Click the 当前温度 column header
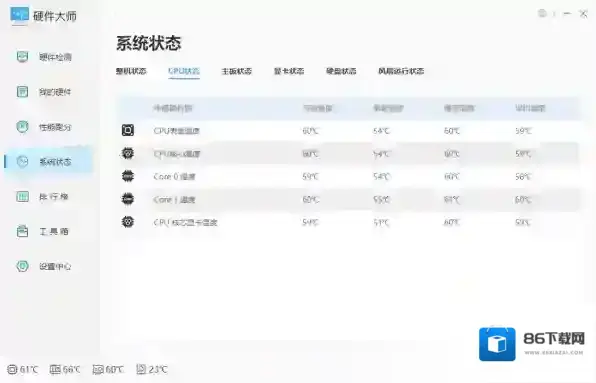This screenshot has width=596, height=383. [x=317, y=109]
